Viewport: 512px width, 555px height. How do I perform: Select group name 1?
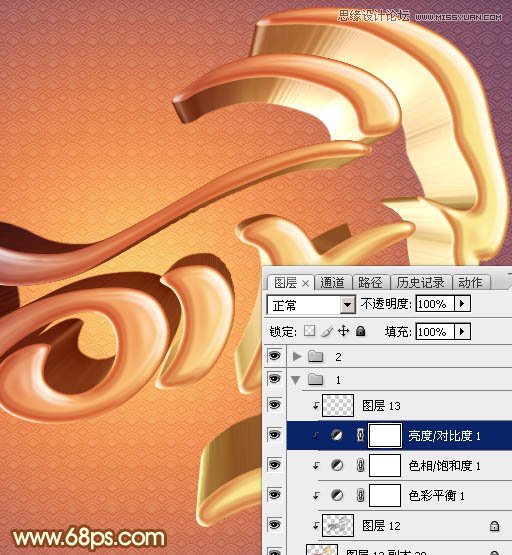pyautogui.click(x=338, y=381)
